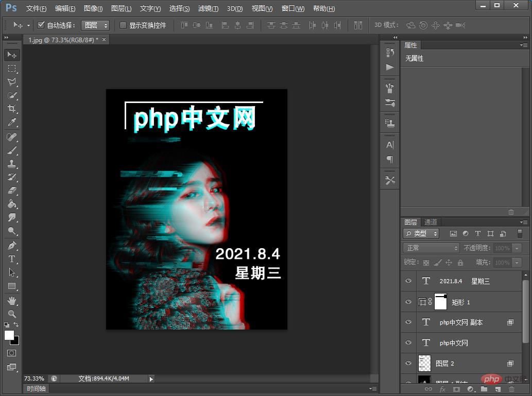532x396 pixels.
Task: Select the Eraser tool
Action: tap(12, 191)
